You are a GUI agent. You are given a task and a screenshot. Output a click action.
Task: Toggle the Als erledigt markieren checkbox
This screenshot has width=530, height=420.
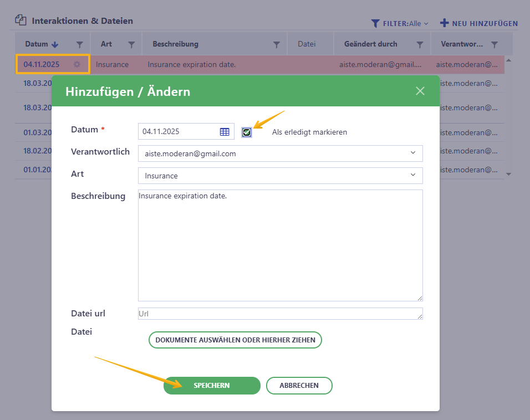247,132
